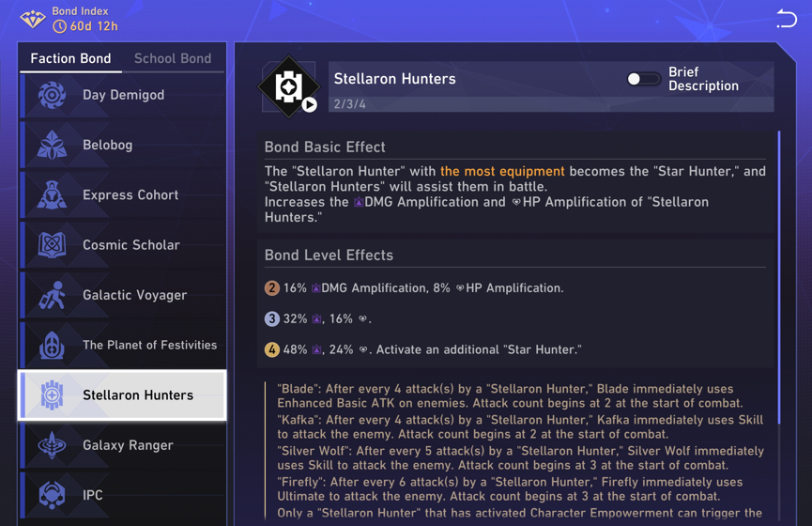Screen dimensions: 812x526
Task: Click the Galaxy Ranger faction icon
Action: pyautogui.click(x=52, y=445)
